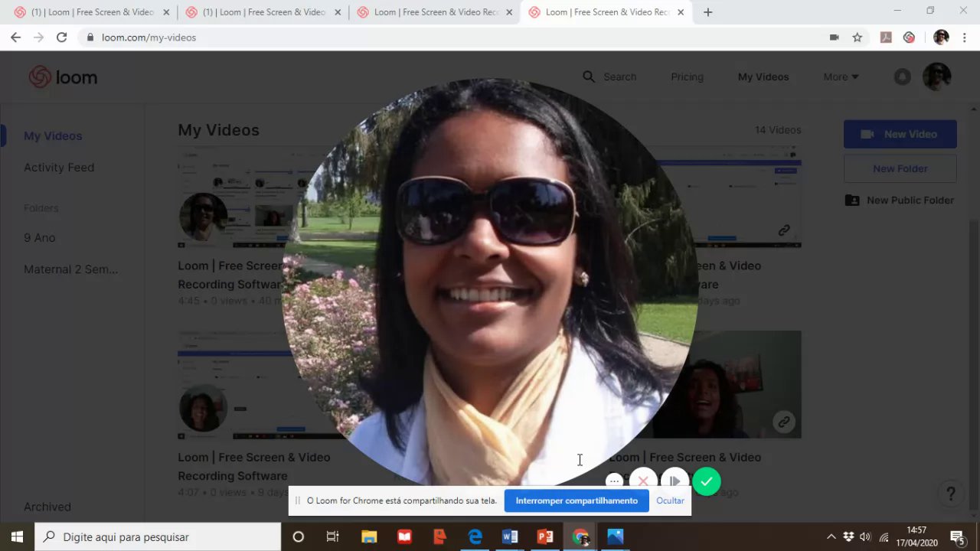This screenshot has height=551, width=980.
Task: Open the help question mark button
Action: click(x=951, y=494)
